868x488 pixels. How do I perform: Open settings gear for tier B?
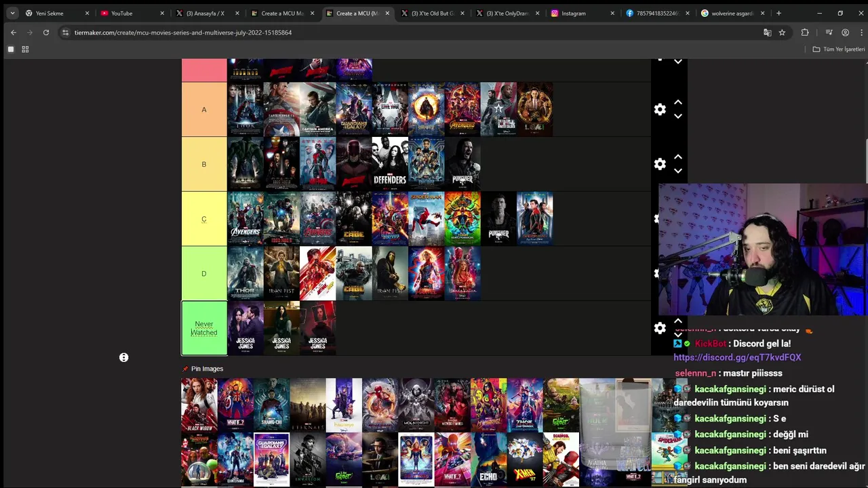660,164
